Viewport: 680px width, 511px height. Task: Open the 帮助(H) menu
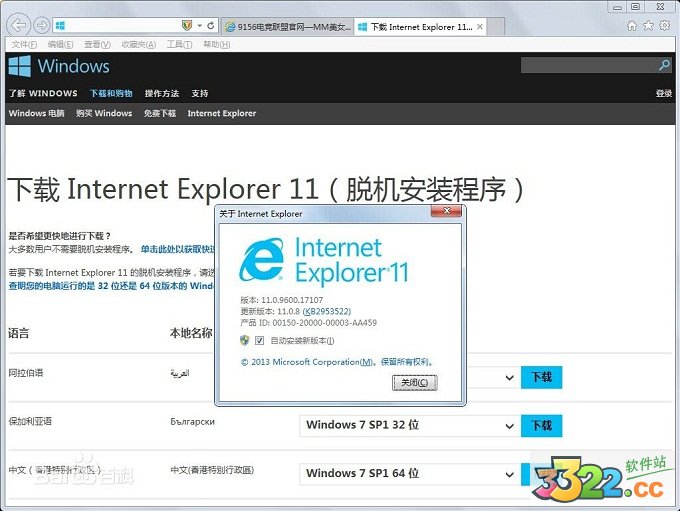tap(216, 44)
